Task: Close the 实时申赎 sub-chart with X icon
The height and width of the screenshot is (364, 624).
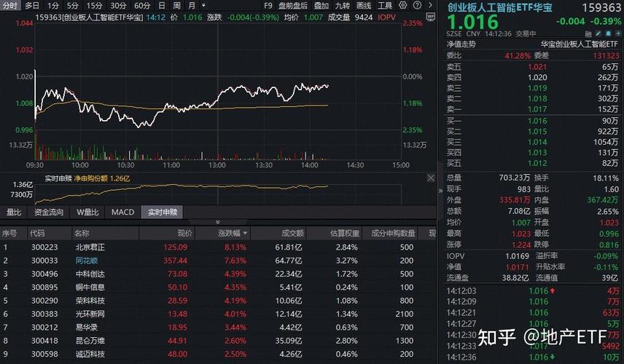Action: (x=430, y=178)
